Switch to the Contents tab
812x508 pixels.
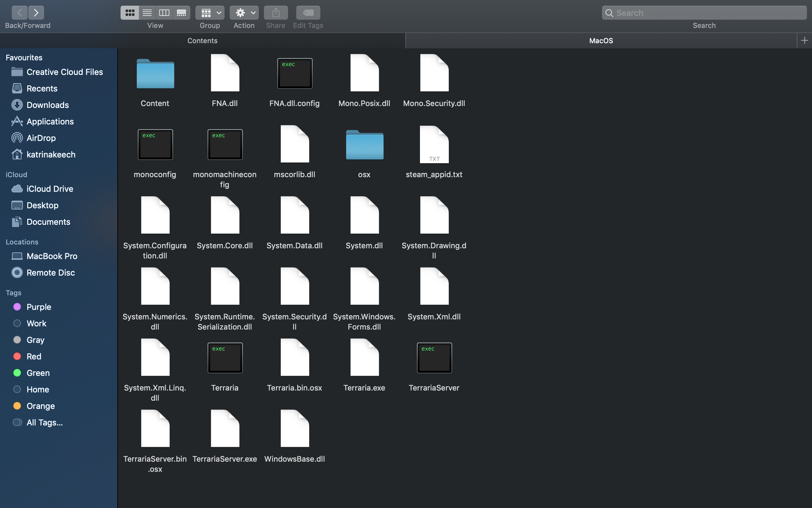click(x=203, y=41)
